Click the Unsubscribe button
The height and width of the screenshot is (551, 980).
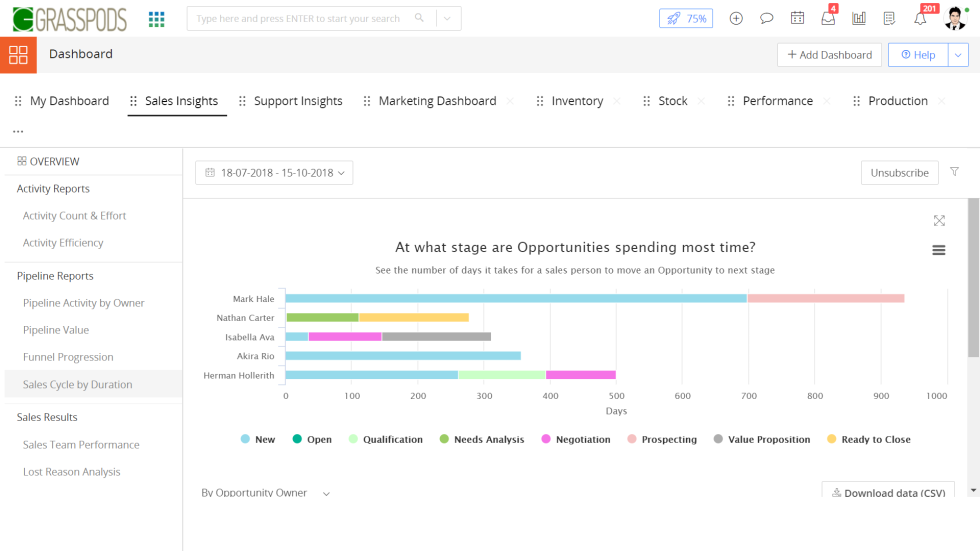(899, 173)
